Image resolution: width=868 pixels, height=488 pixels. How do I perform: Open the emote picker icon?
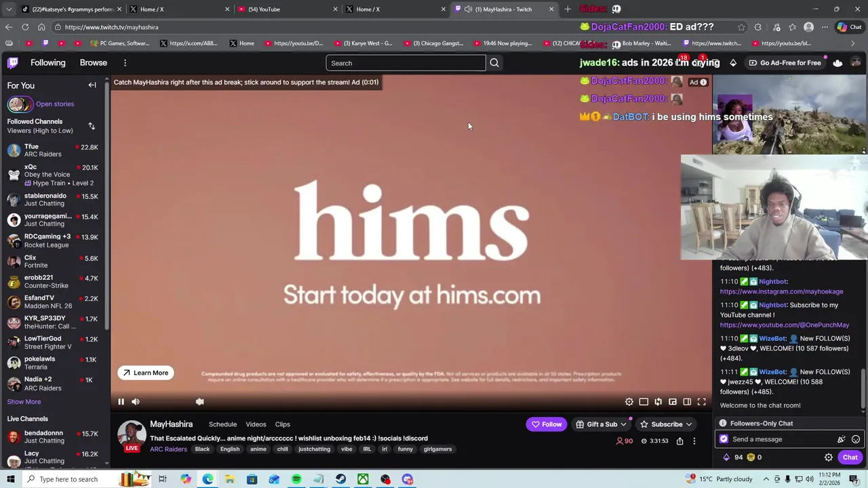(x=856, y=440)
